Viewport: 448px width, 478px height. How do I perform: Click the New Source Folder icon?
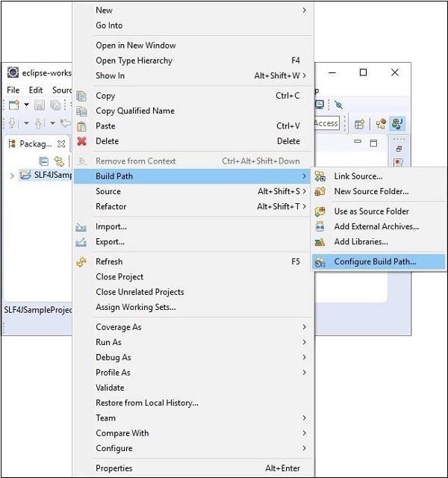point(320,191)
